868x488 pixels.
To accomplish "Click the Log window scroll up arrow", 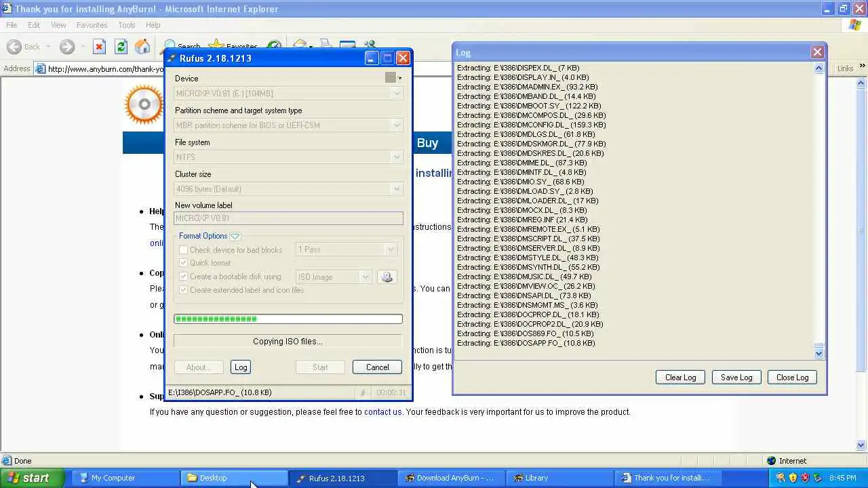I will tap(818, 68).
